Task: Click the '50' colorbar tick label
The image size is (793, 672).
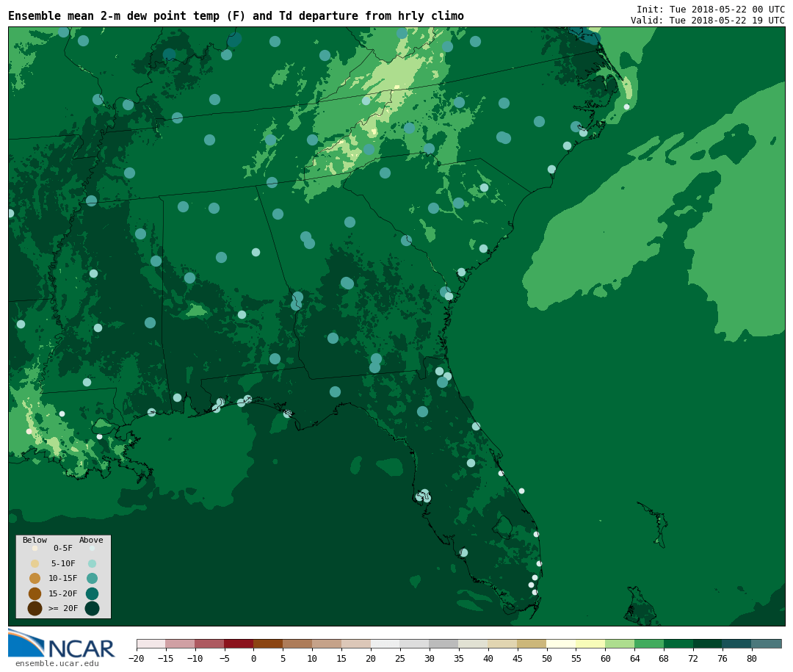Action: tap(546, 658)
